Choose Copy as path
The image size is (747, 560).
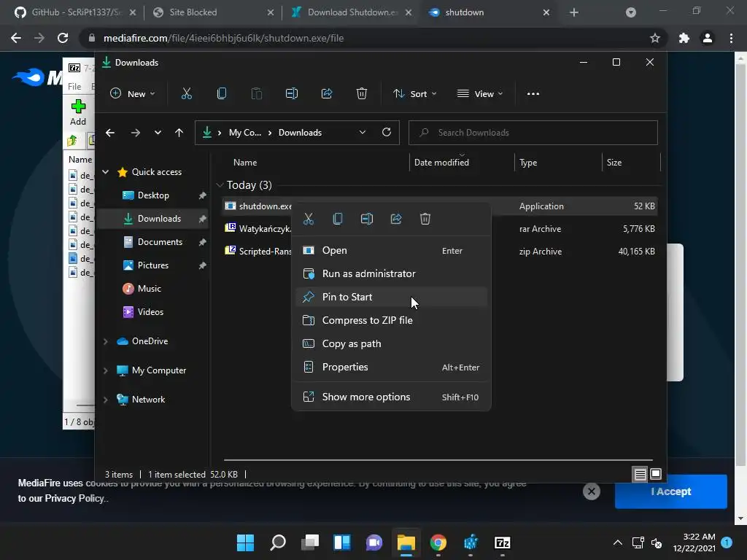pyautogui.click(x=391, y=344)
